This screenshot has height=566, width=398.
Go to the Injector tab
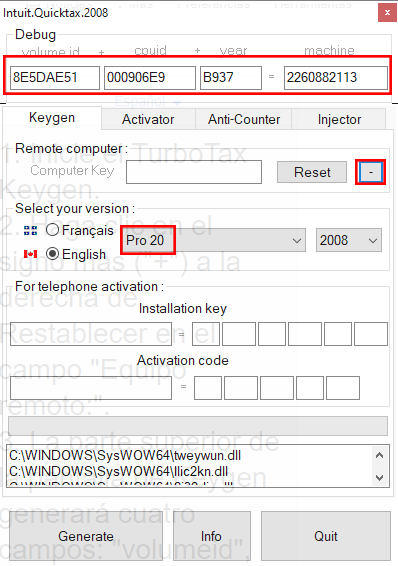click(339, 119)
